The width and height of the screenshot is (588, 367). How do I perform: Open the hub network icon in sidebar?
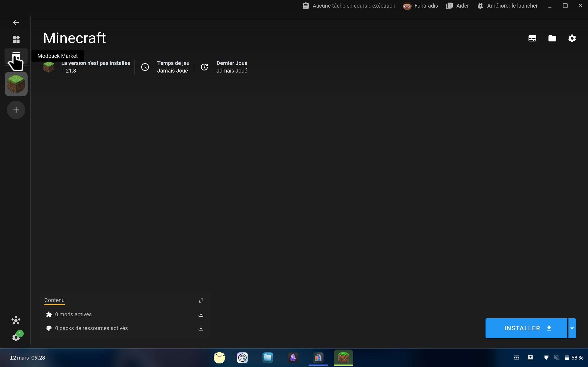16,320
